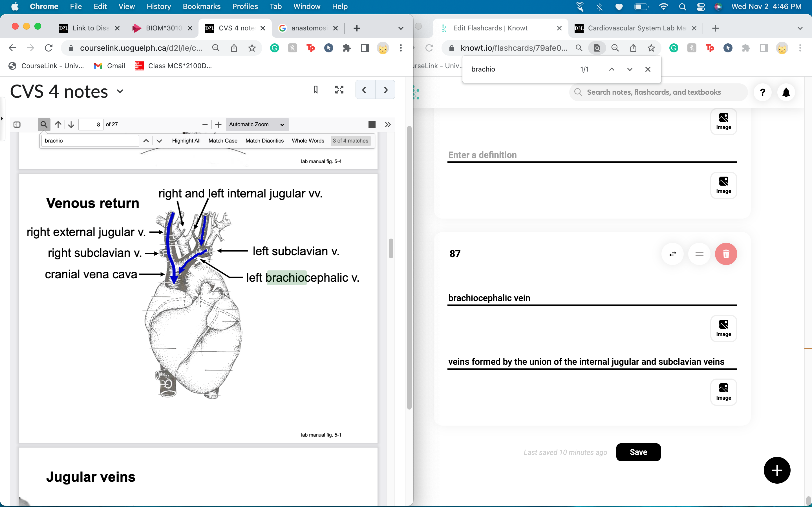Enable the Match Case search option

[223, 141]
